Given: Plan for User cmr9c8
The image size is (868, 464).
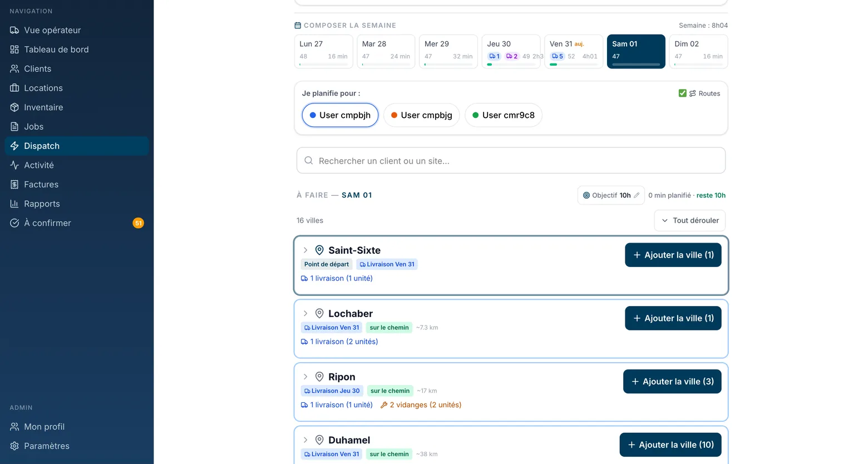Looking at the screenshot, I should point(503,115).
